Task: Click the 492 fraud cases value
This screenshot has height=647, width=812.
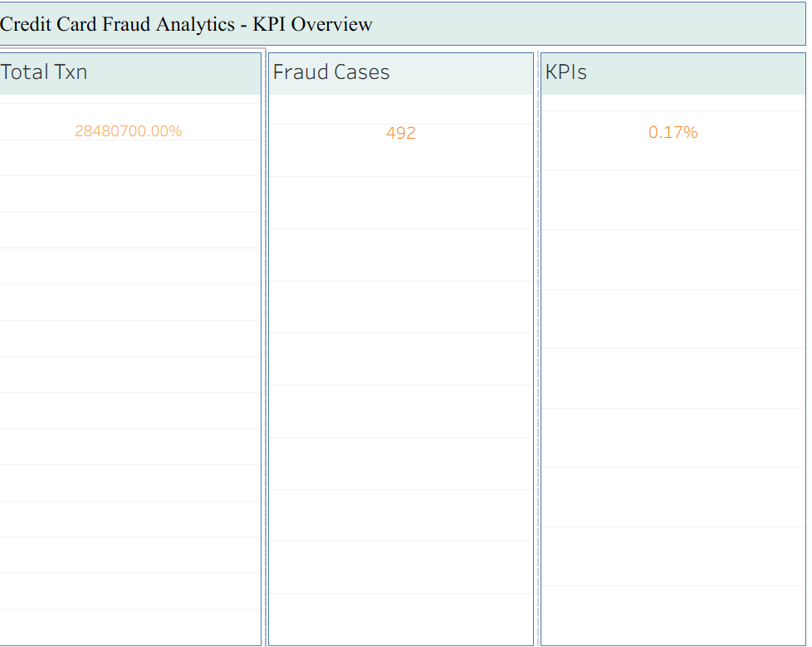Action: (x=401, y=133)
